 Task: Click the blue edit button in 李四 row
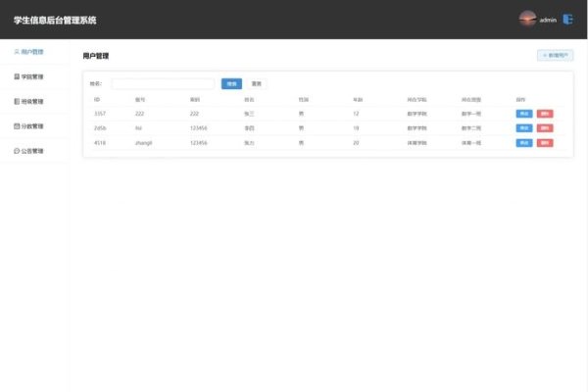(524, 128)
